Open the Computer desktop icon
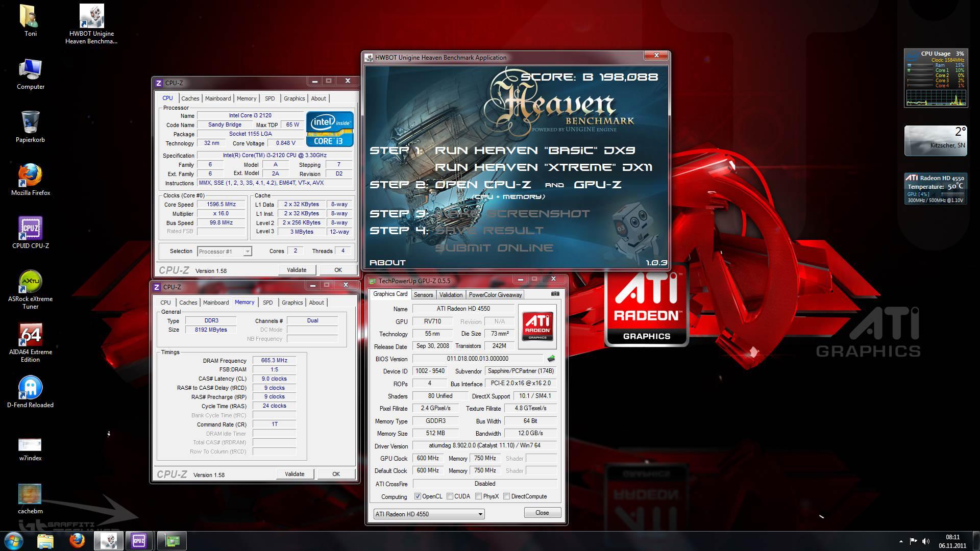980x551 pixels. (x=30, y=74)
